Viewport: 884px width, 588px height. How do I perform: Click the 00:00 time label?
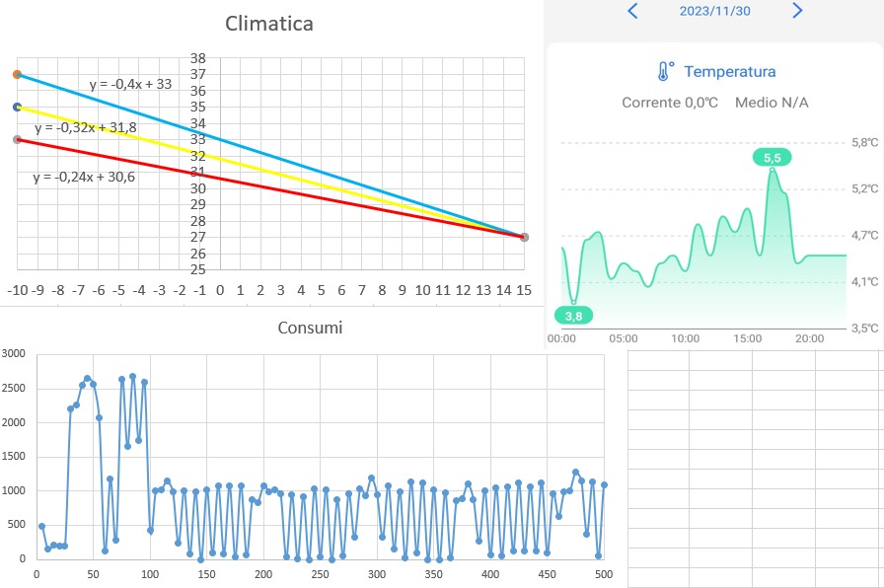[561, 338]
